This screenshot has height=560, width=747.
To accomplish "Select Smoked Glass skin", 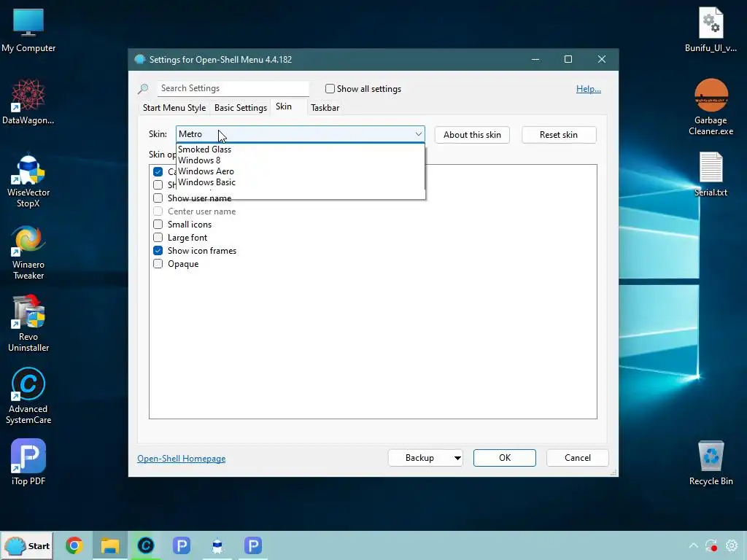I will 300,149.
